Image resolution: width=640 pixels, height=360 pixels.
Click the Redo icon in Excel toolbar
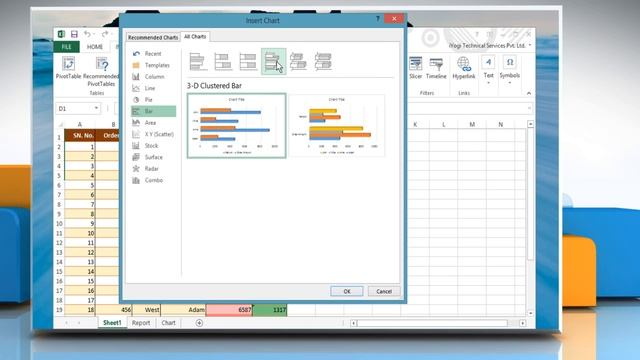click(x=105, y=34)
